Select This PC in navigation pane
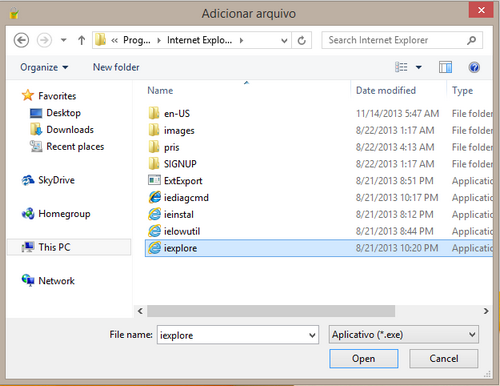Screen dimensions: 500x386 point(69,247)
